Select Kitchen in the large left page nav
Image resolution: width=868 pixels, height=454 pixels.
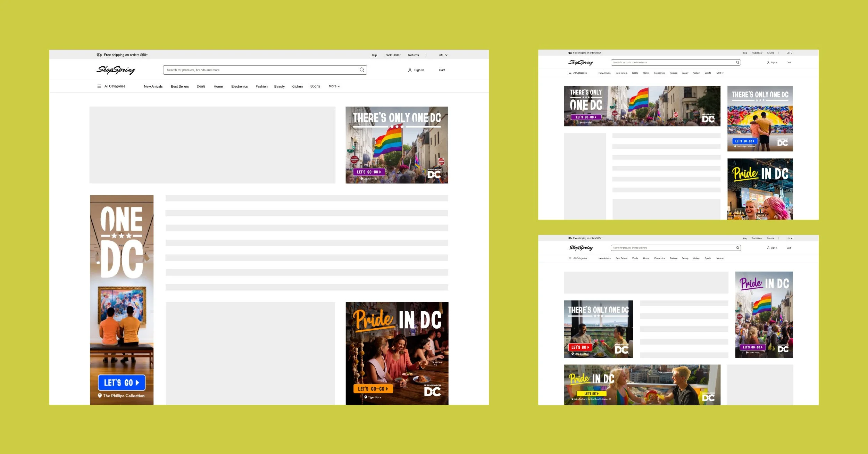point(297,86)
